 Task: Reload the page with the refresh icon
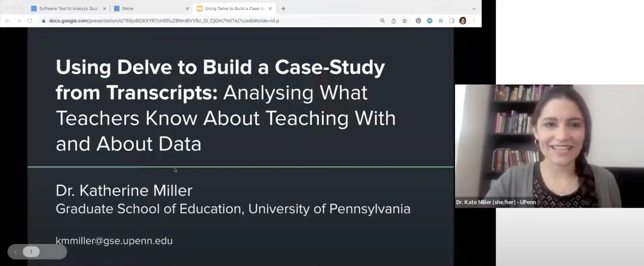(30, 21)
